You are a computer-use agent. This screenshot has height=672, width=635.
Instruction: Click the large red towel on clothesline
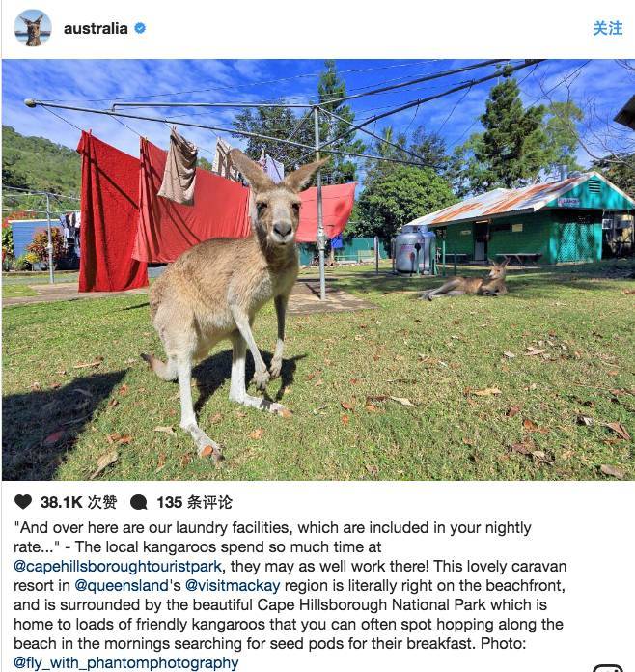110,213
